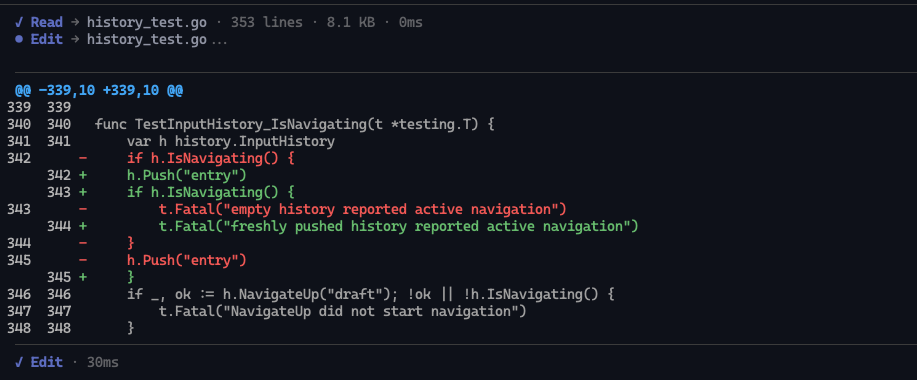Click the '30ms' duration text

102,362
